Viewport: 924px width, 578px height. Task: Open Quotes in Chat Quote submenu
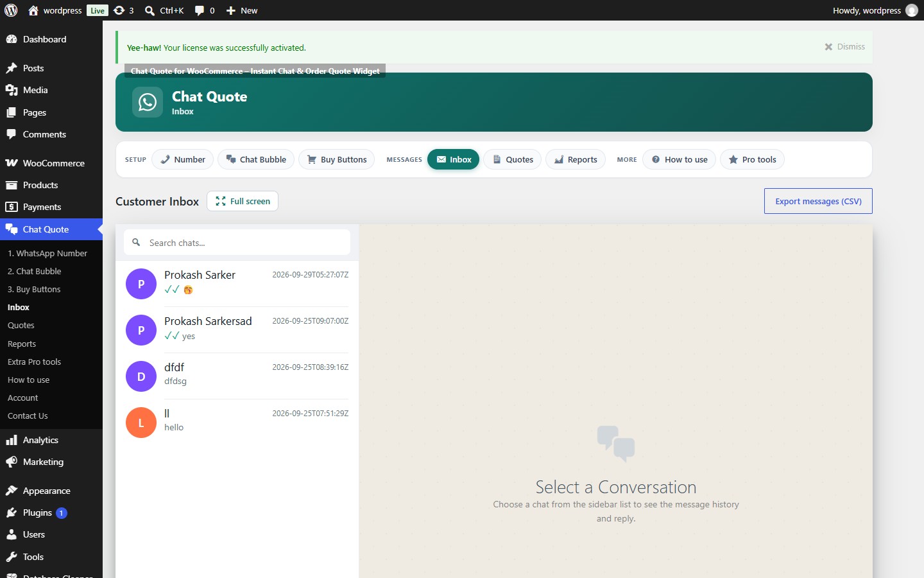pyautogui.click(x=21, y=325)
